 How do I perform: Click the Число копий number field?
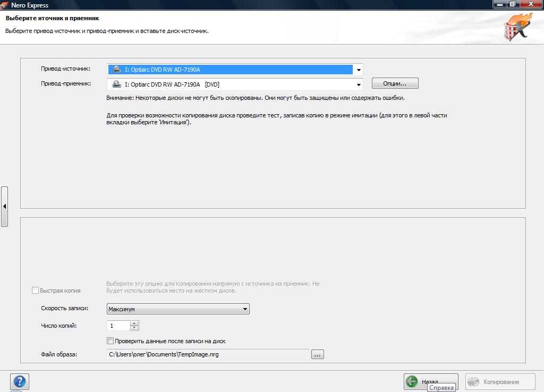(118, 326)
